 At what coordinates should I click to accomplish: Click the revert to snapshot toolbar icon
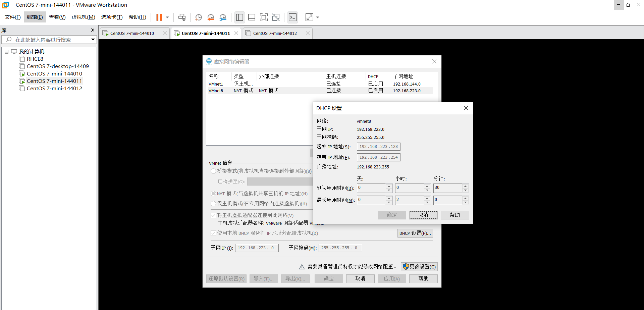[211, 17]
